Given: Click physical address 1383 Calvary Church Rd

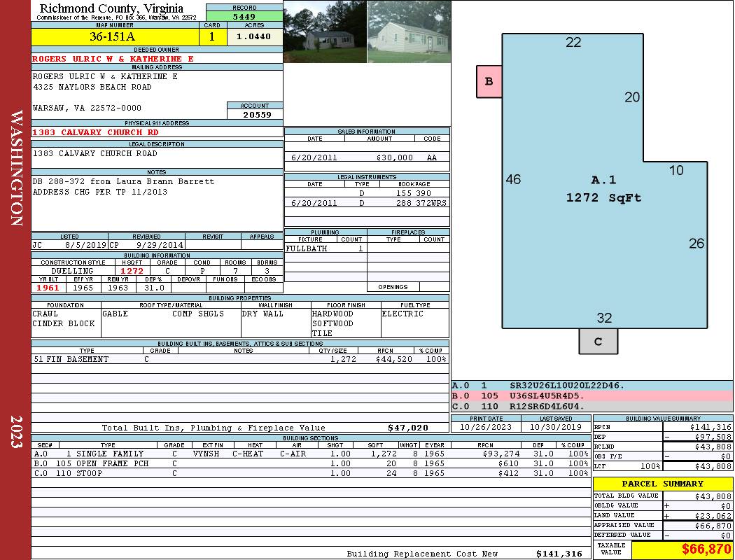Looking at the screenshot, I should tap(96, 132).
